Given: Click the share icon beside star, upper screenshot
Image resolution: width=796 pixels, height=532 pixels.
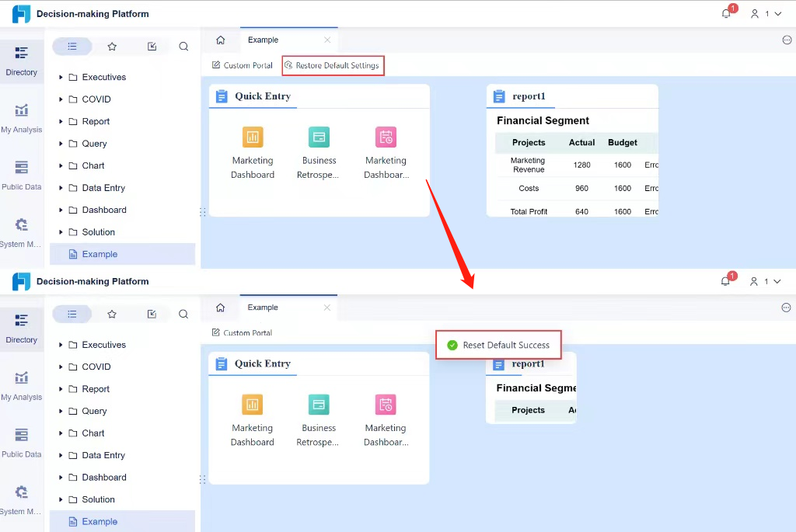Looking at the screenshot, I should [x=152, y=47].
